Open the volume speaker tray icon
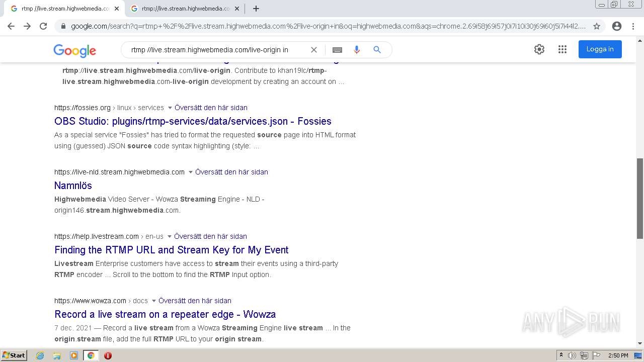This screenshot has height=362, width=644. point(572,355)
